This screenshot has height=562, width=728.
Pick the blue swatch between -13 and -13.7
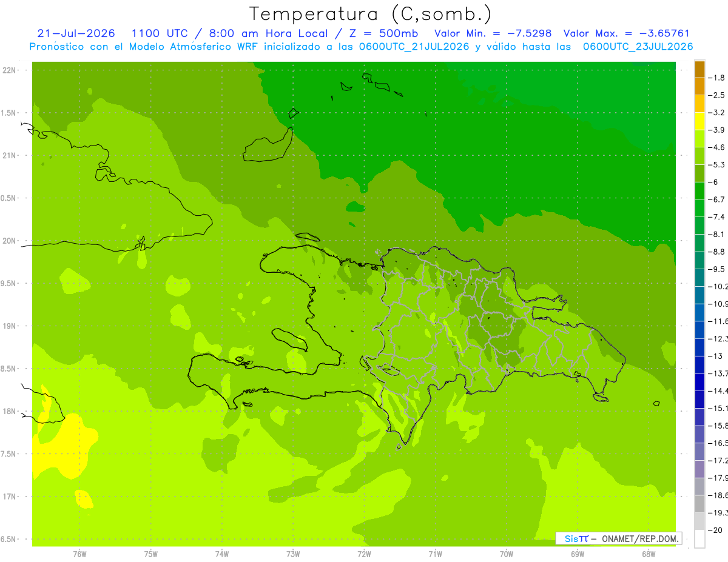click(x=699, y=364)
